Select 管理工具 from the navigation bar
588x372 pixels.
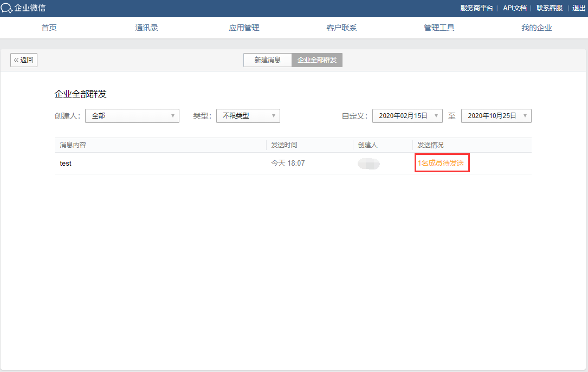[x=439, y=28]
